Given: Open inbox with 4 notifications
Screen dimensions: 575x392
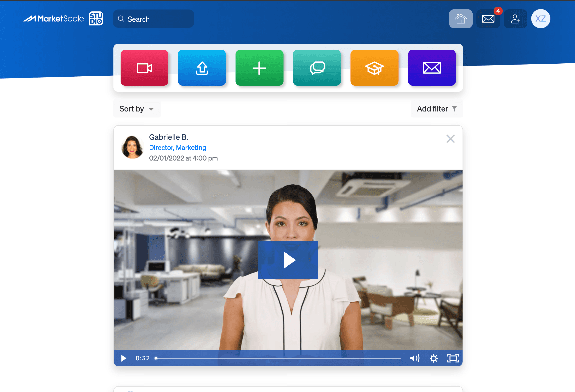Looking at the screenshot, I should point(488,19).
